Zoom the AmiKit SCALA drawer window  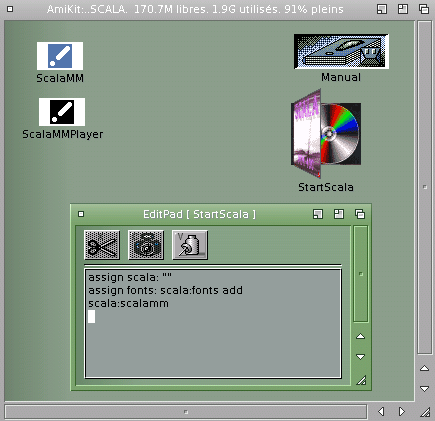tap(403, 9)
